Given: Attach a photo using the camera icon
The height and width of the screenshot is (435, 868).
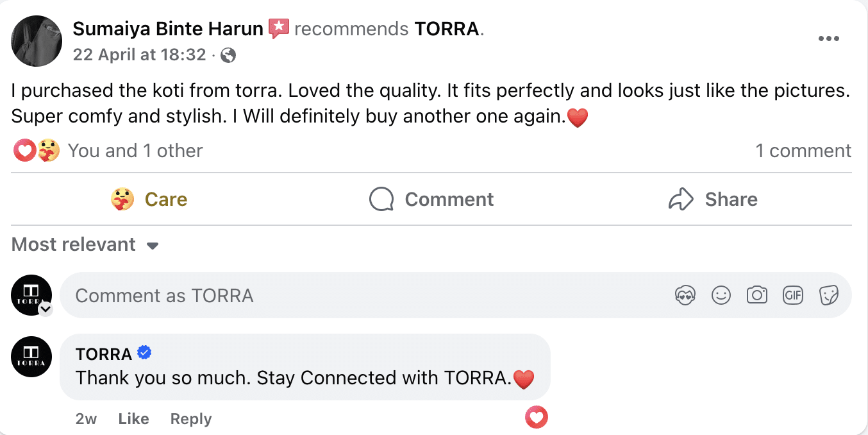Looking at the screenshot, I should pyautogui.click(x=756, y=295).
